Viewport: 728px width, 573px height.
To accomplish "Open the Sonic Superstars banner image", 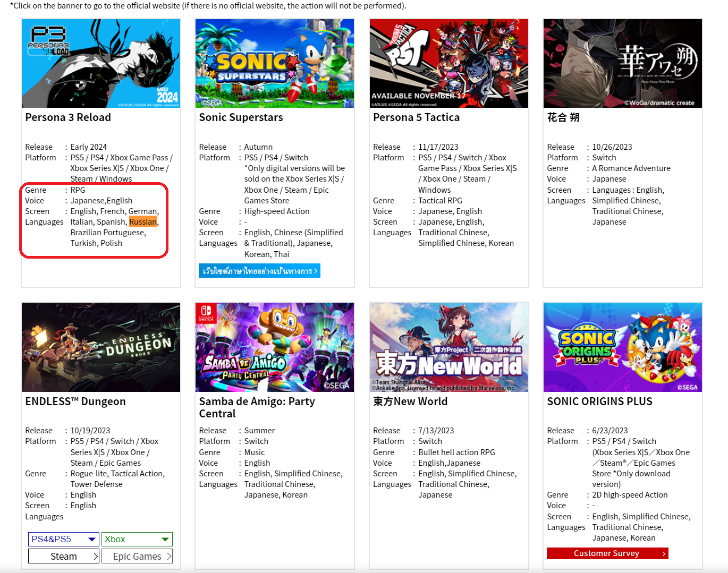I will pos(275,63).
